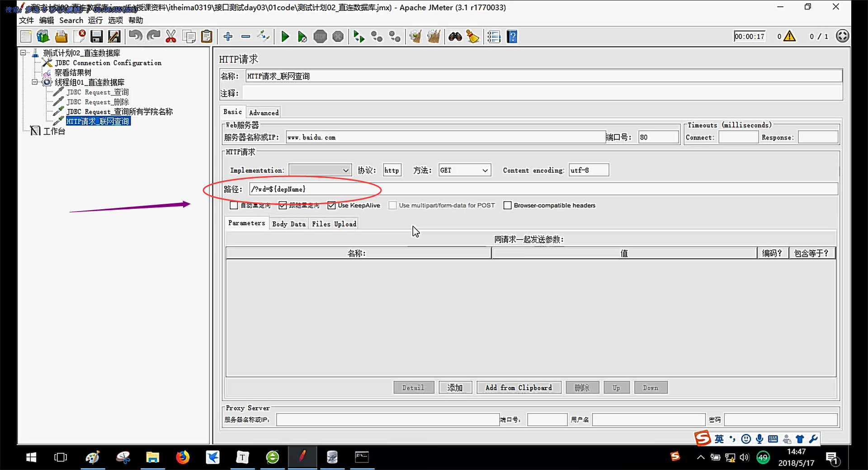Open search with binoculars icon
The width and height of the screenshot is (868, 470).
point(455,37)
